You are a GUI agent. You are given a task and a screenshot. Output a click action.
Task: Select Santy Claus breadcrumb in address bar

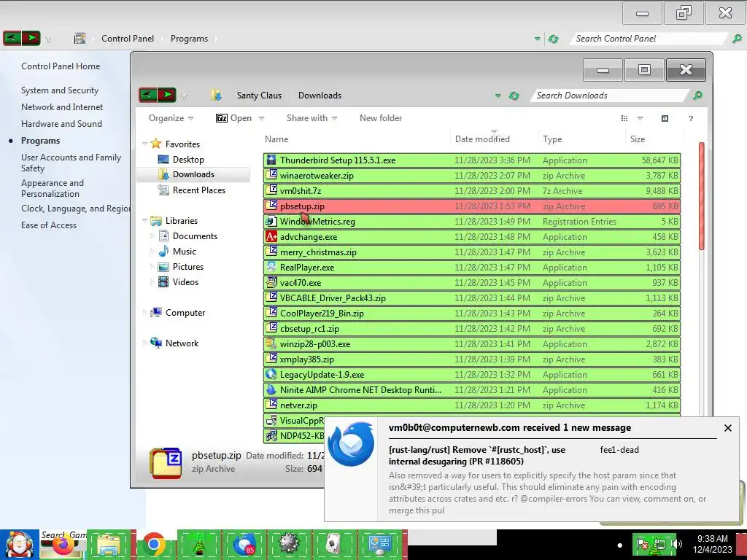[x=259, y=96]
